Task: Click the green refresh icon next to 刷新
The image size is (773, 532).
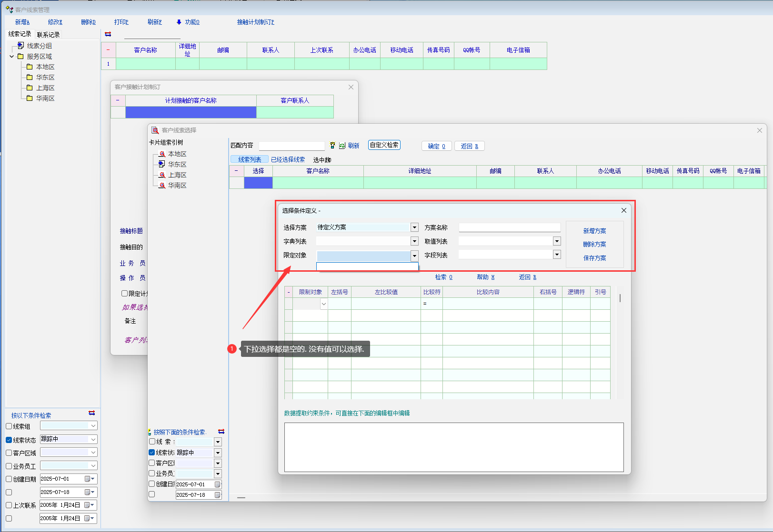Action: (342, 146)
